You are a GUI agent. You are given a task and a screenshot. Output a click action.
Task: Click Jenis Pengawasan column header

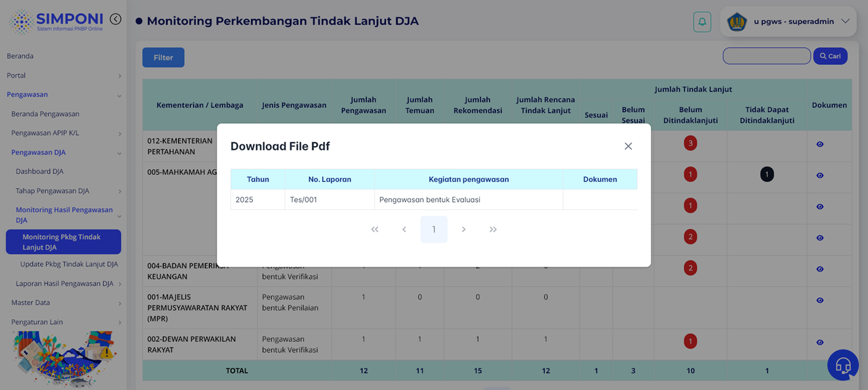coord(294,105)
